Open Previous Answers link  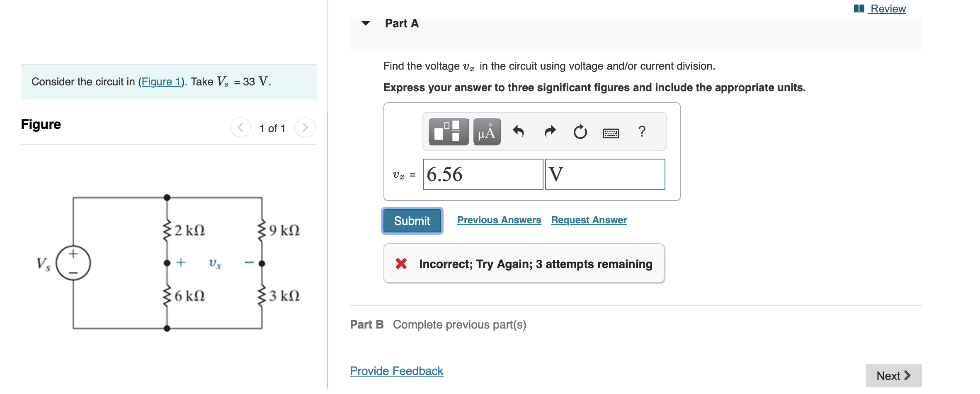click(x=499, y=220)
